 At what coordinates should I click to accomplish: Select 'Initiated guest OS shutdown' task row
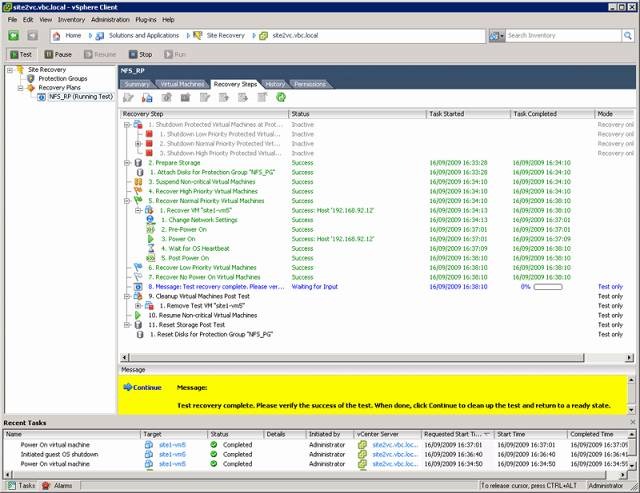click(314, 454)
